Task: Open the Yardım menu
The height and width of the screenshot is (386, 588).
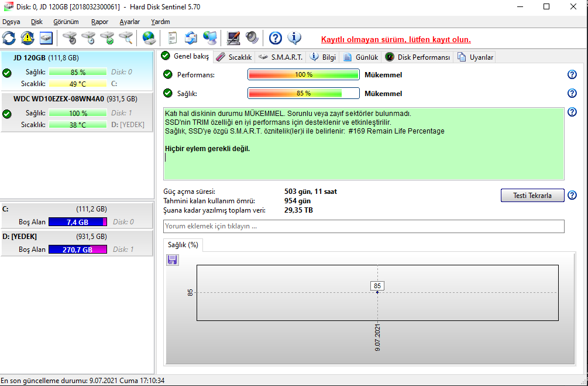Action: pyautogui.click(x=160, y=22)
